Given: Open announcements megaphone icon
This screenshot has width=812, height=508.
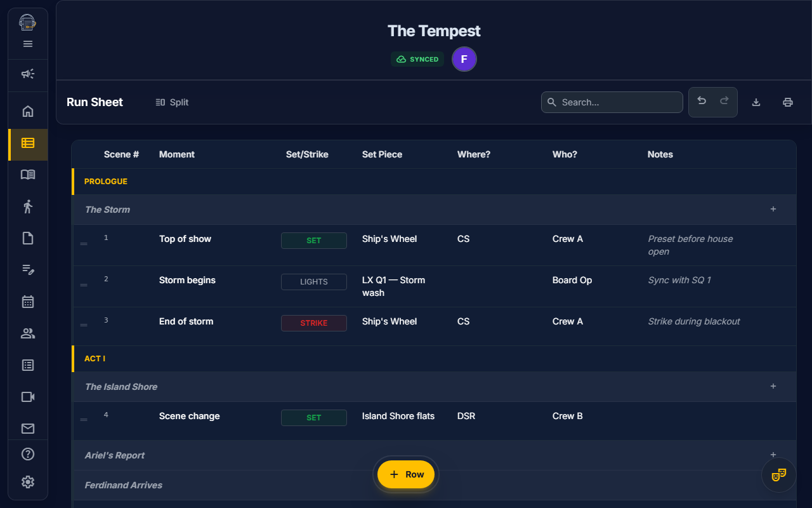Looking at the screenshot, I should point(28,74).
